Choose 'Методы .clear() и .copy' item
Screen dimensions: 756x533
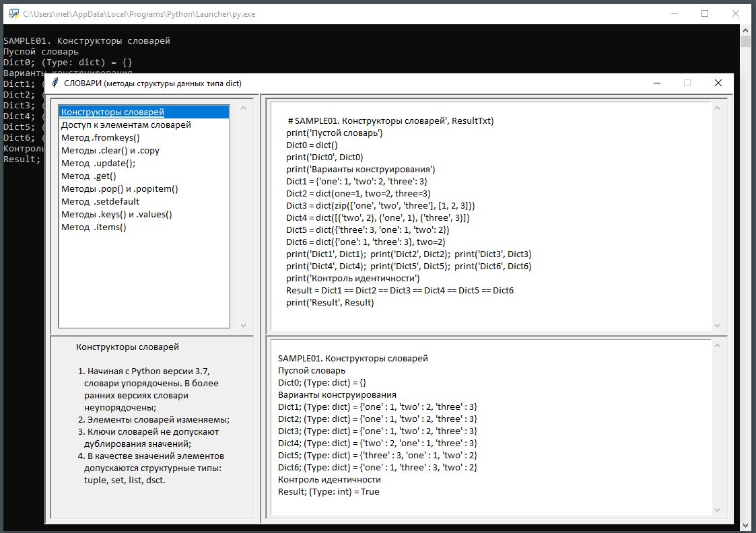[x=110, y=151]
